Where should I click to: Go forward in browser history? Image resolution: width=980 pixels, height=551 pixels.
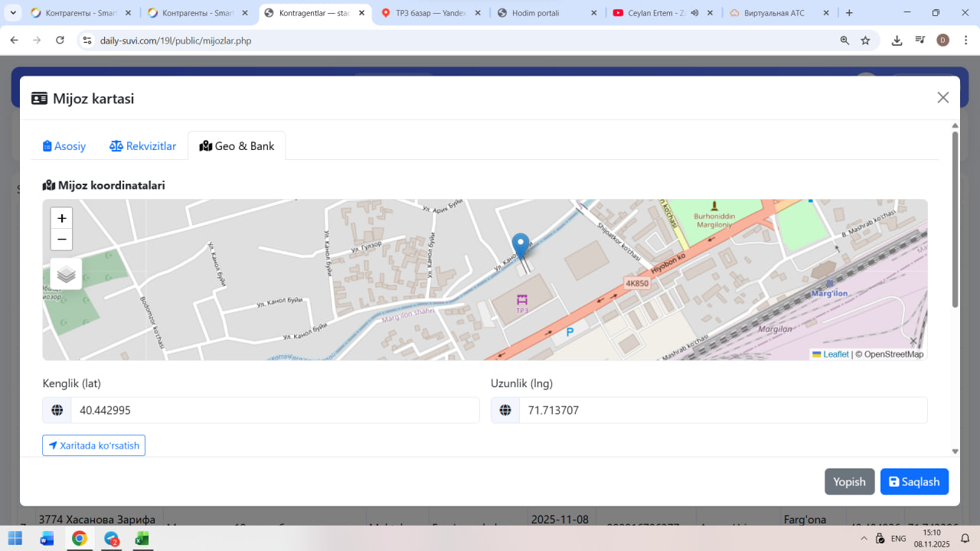click(x=37, y=41)
